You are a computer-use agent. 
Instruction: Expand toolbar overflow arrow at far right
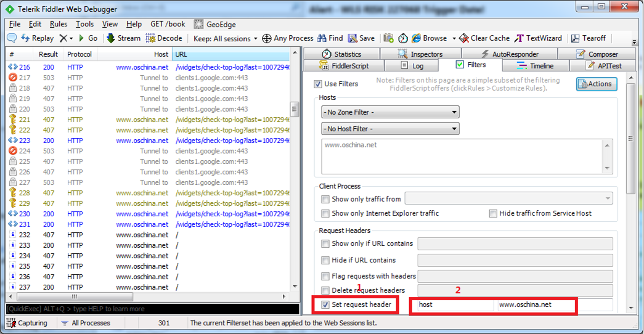pyautogui.click(x=634, y=42)
